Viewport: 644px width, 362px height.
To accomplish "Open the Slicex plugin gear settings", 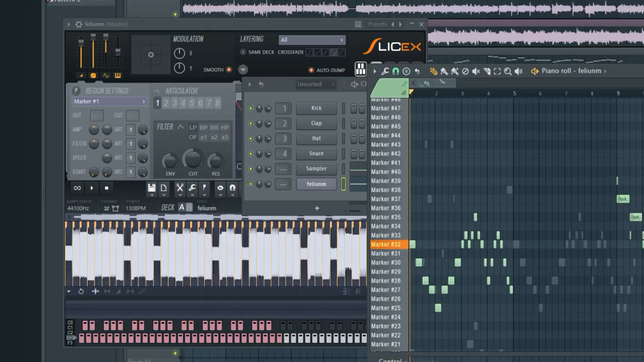I will (x=78, y=24).
